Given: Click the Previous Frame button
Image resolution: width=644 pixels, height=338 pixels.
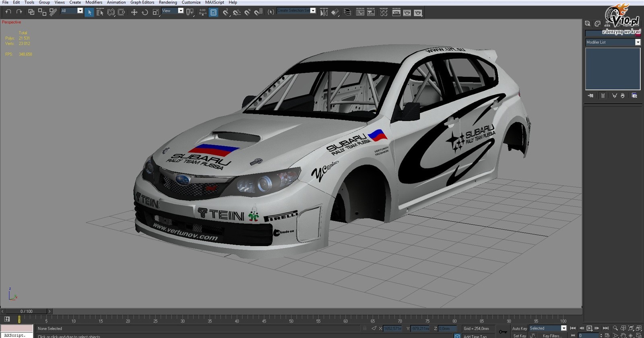Looking at the screenshot, I should pyautogui.click(x=581, y=328).
